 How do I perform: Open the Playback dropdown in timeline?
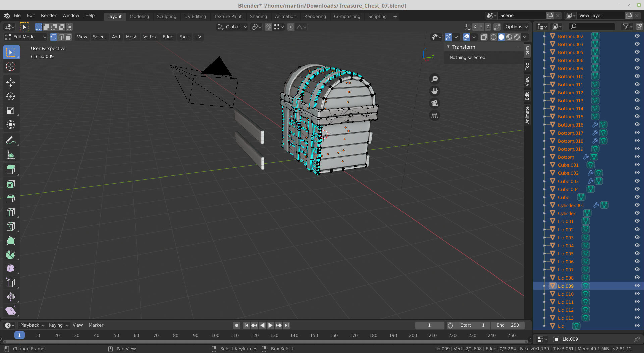coord(32,325)
